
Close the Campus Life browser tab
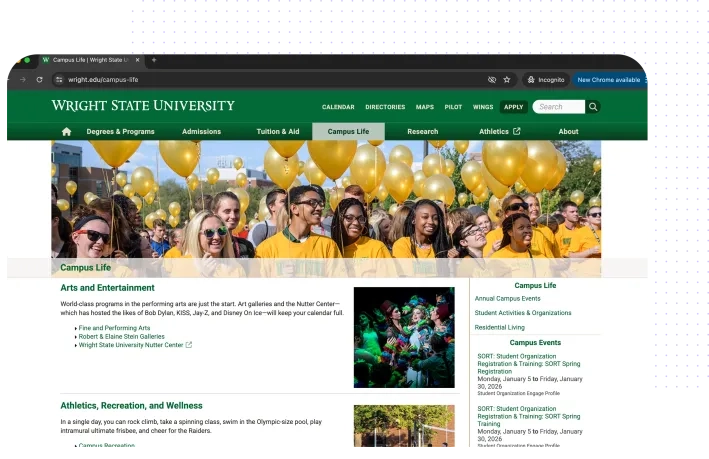pos(137,60)
